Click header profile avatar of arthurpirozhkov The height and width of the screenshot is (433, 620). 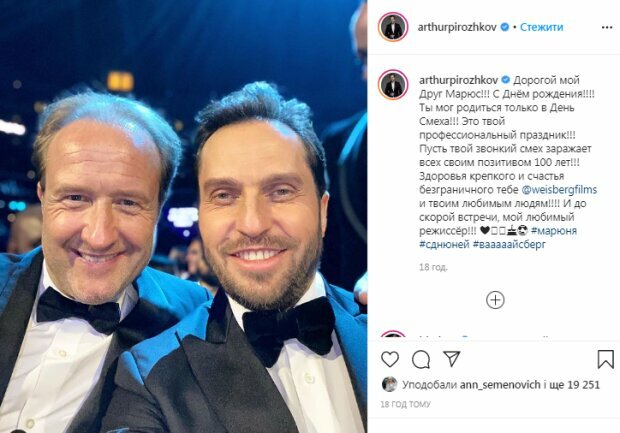click(393, 27)
